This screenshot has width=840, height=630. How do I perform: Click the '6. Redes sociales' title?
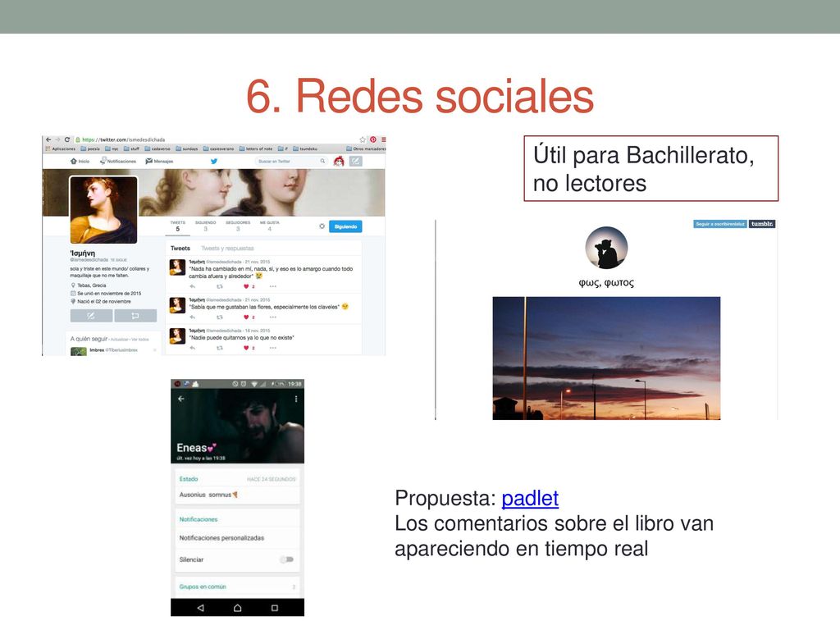(420, 97)
